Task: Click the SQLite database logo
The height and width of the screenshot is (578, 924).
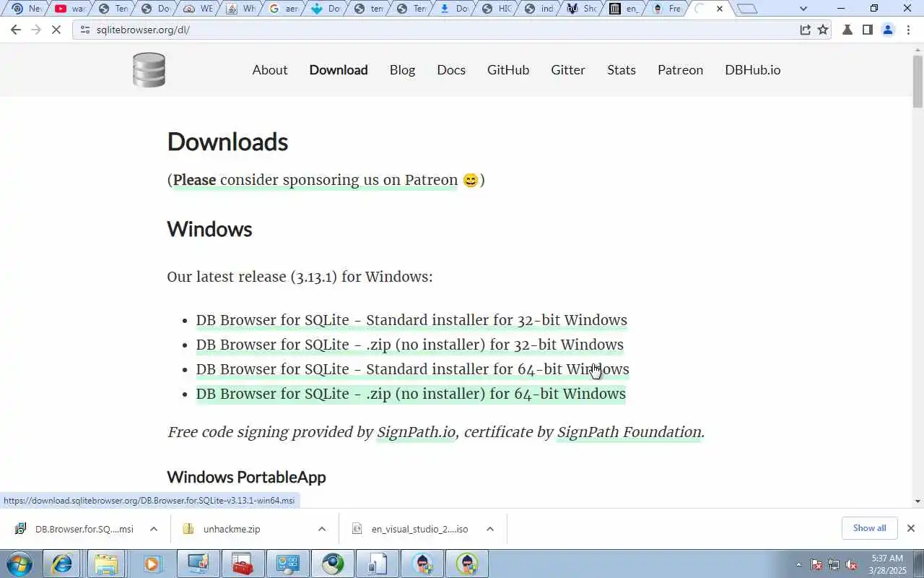Action: click(149, 70)
